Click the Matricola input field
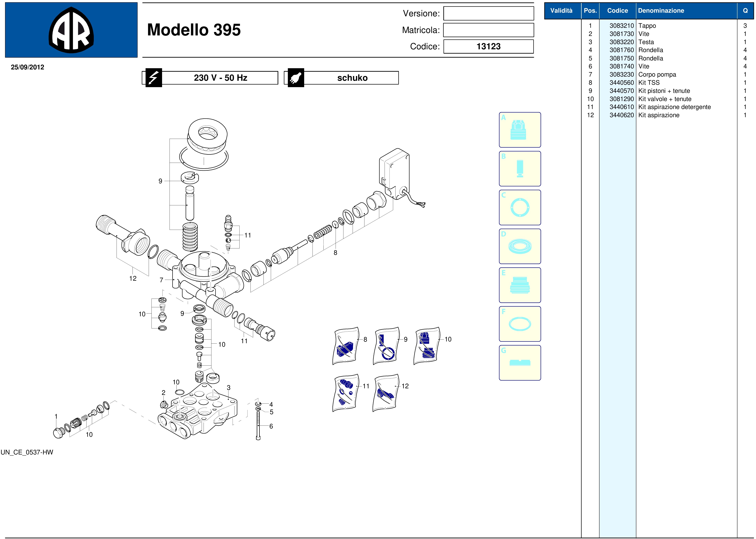 tap(489, 30)
